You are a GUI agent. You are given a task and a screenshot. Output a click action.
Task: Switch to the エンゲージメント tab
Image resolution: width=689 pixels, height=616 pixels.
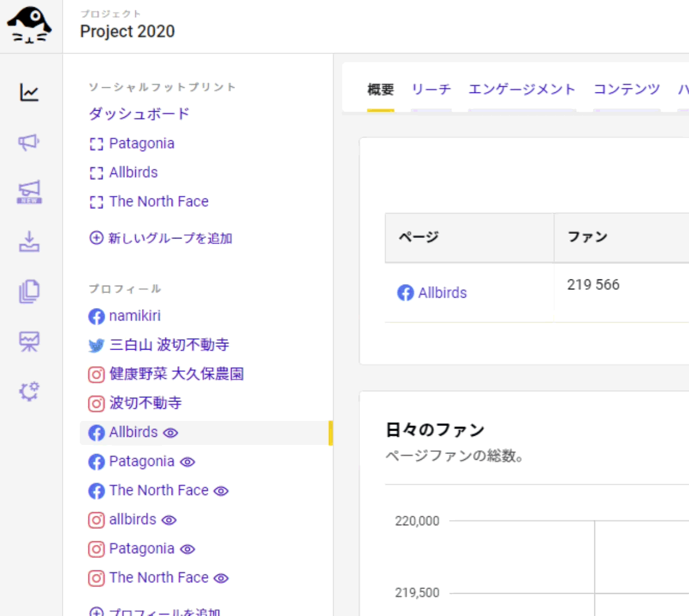coord(522,90)
